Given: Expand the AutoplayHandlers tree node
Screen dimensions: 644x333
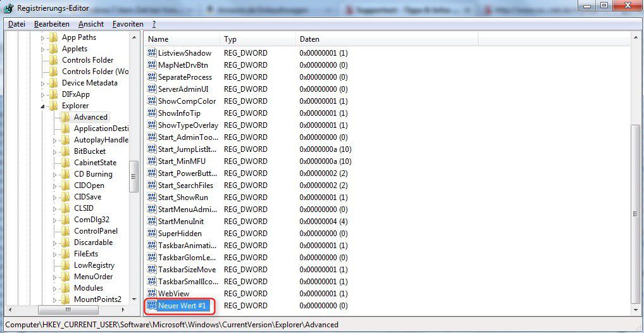Looking at the screenshot, I should click(x=55, y=141).
